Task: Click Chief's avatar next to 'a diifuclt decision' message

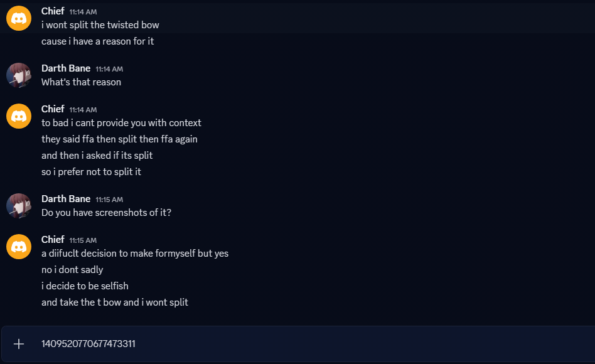Action: tap(19, 247)
